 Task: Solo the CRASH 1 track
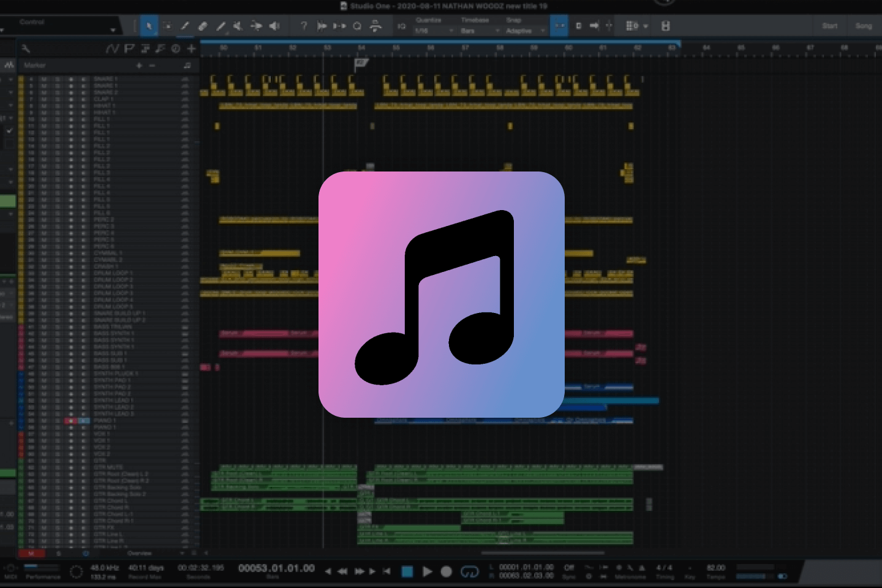(x=58, y=266)
